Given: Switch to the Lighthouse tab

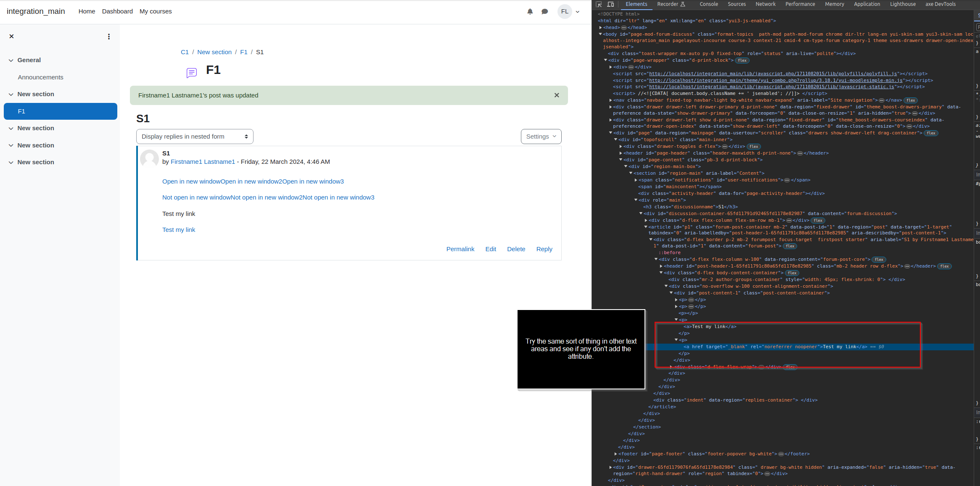Looking at the screenshot, I should click(x=903, y=4).
